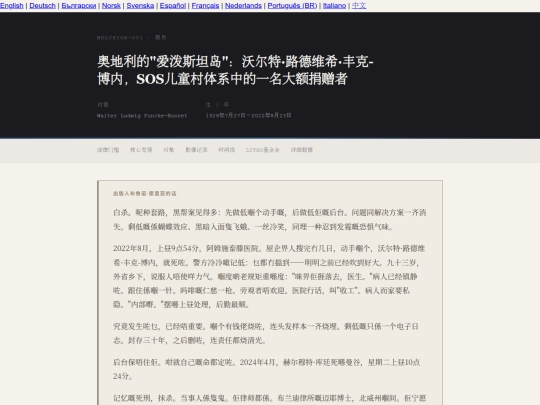Click the birth and death dates 1929–2022
This screenshot has width=540, height=405.
(x=248, y=115)
